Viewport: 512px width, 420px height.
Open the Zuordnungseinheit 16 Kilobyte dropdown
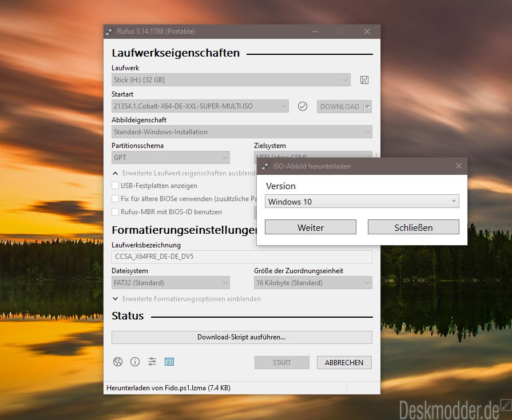click(x=313, y=283)
